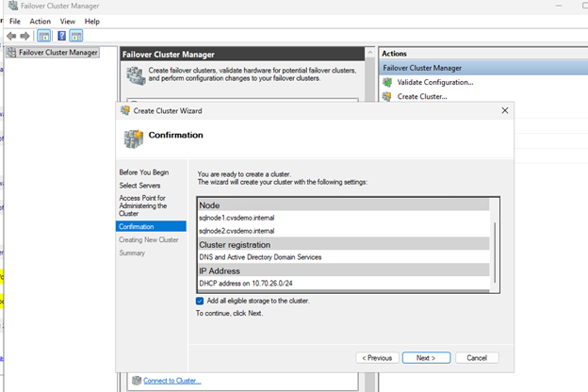Select the Confirmation wizard step

(151, 226)
